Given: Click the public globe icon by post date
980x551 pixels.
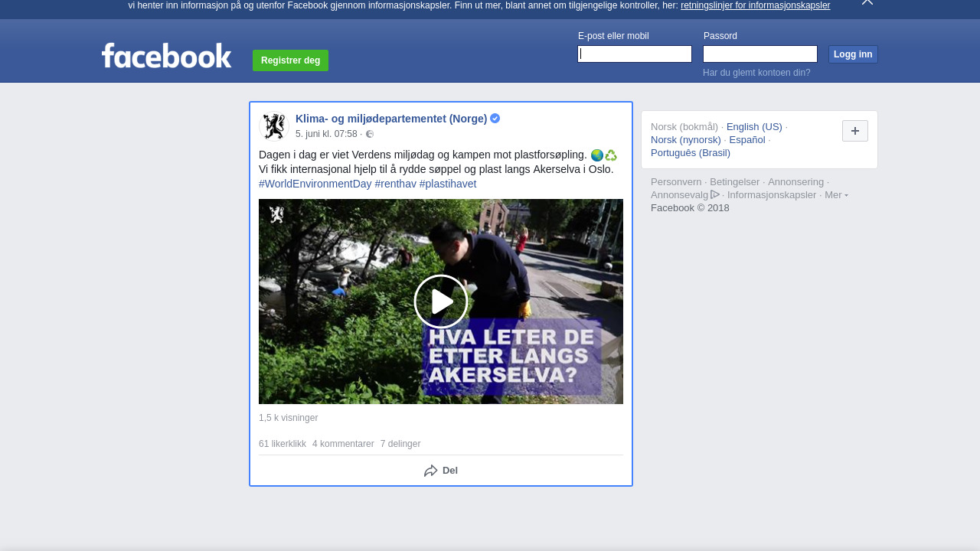Looking at the screenshot, I should (x=370, y=134).
